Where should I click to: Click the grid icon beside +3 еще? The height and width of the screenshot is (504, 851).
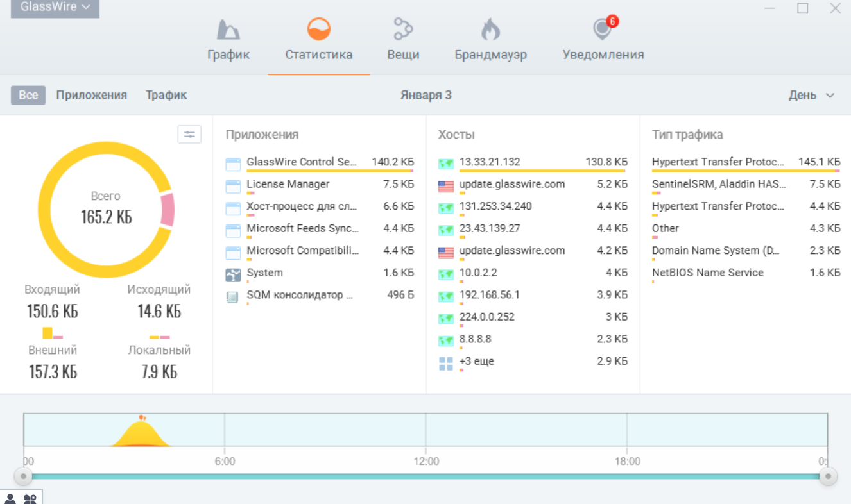coord(446,364)
